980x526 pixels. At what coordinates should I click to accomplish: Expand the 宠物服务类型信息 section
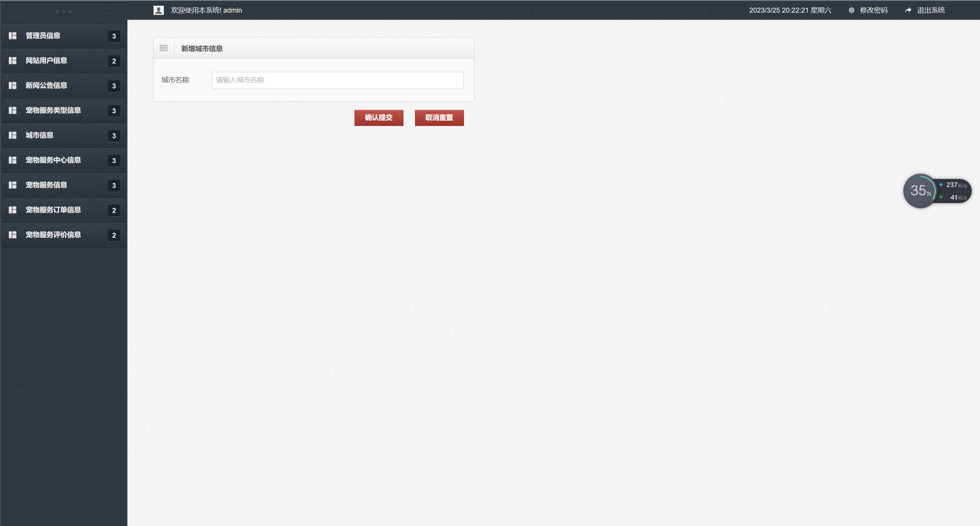coord(53,110)
